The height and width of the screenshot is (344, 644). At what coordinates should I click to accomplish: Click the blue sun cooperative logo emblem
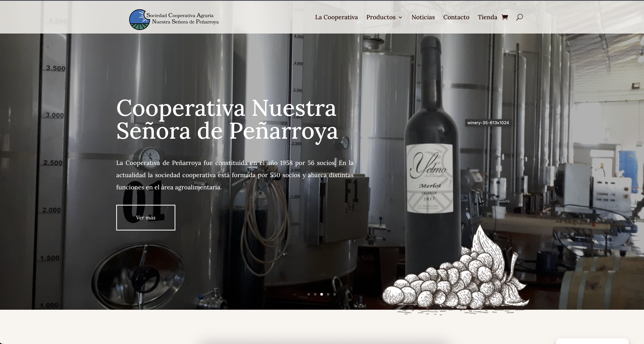(138, 20)
